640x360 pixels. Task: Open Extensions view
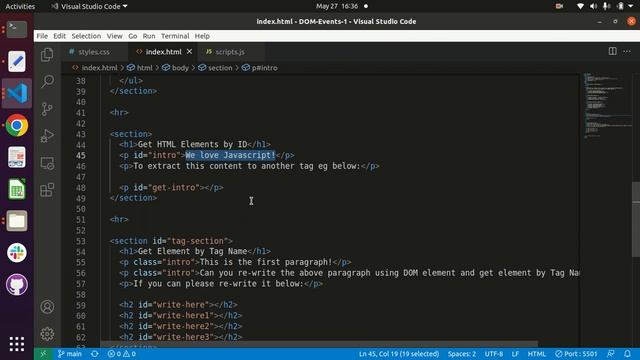(x=47, y=190)
